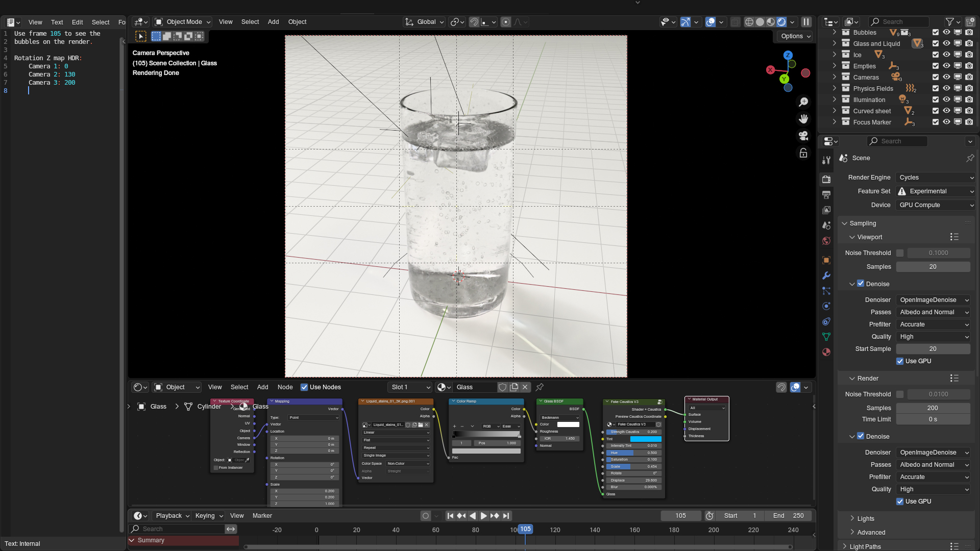Play animation forward
Image resolution: width=980 pixels, height=551 pixels.
coord(484,516)
